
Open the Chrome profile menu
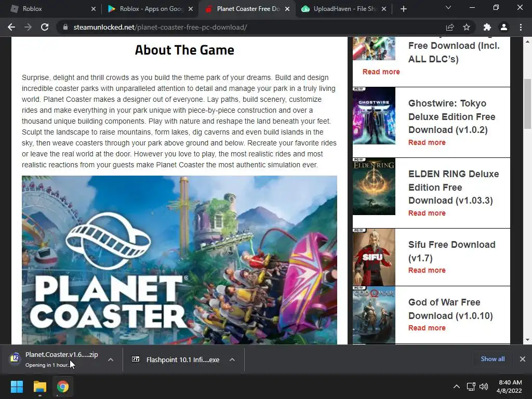pos(504,27)
